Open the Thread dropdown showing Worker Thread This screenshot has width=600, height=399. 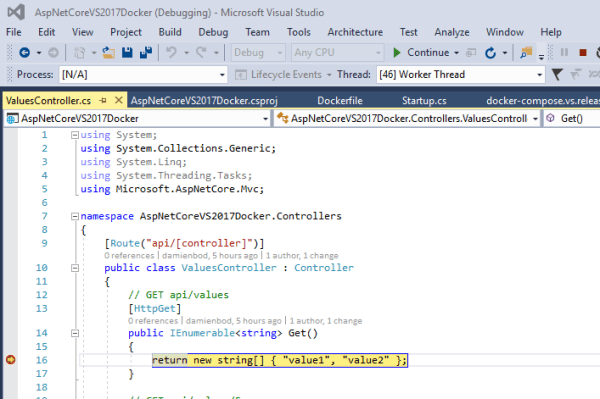pos(461,74)
